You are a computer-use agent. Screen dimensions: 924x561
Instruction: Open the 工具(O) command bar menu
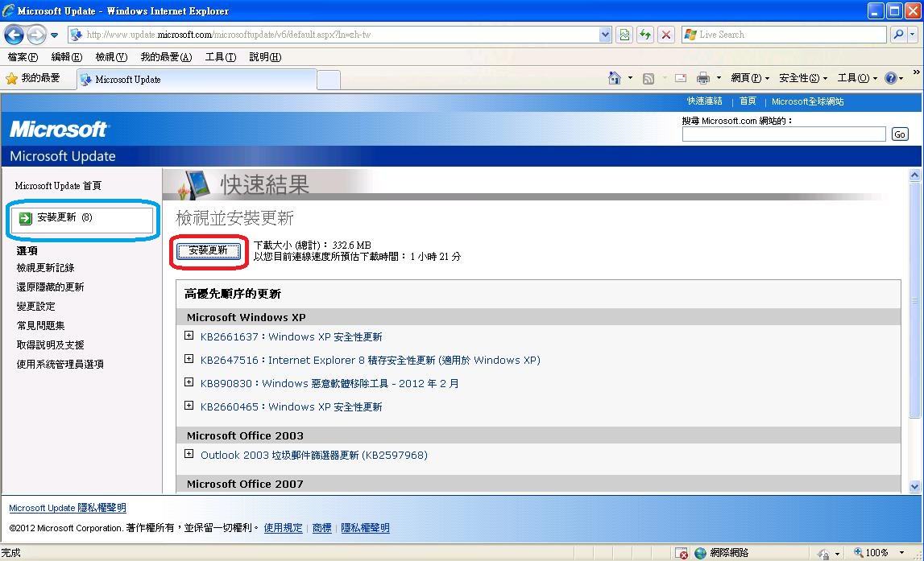pyautogui.click(x=857, y=78)
